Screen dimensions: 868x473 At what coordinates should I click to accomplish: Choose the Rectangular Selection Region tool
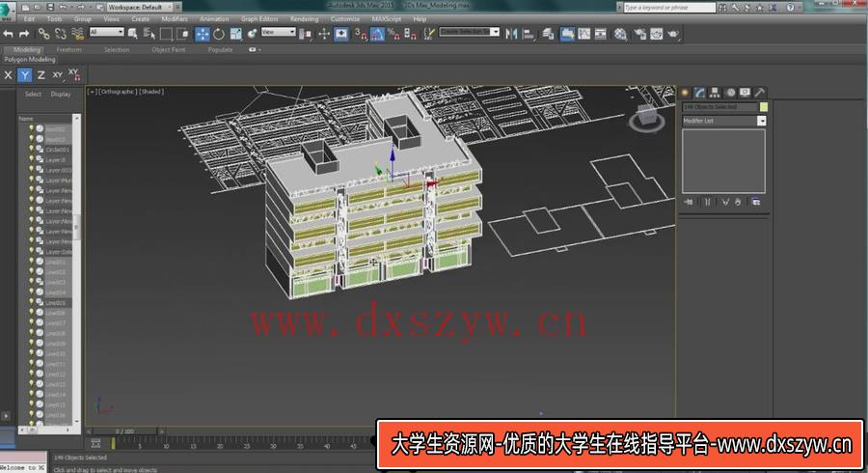tap(166, 35)
